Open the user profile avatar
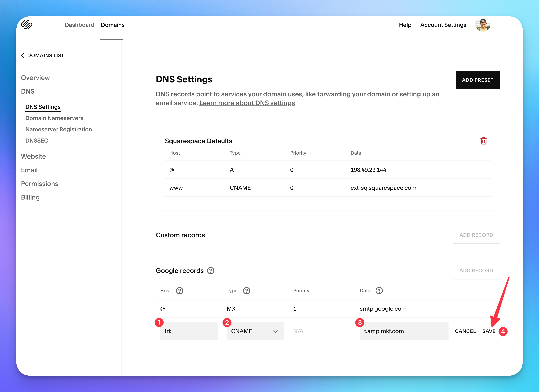The height and width of the screenshot is (392, 539). (483, 25)
